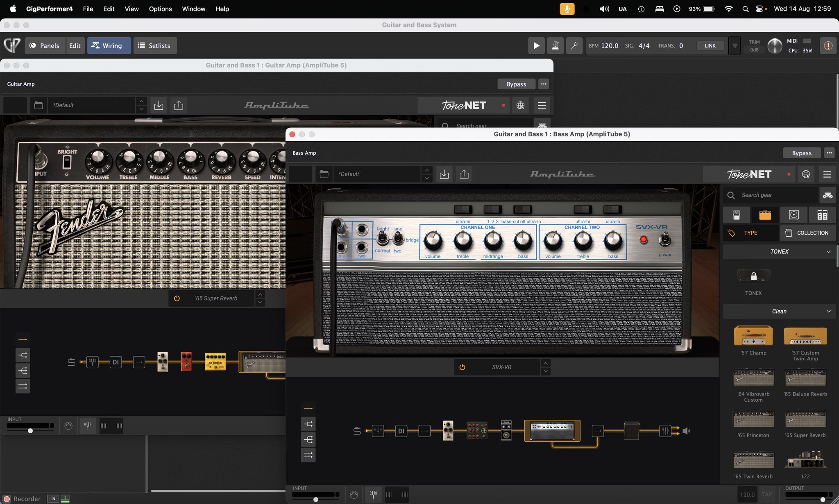Open the more options button next to Guitar Amp Bypass
The image size is (839, 504).
click(544, 84)
